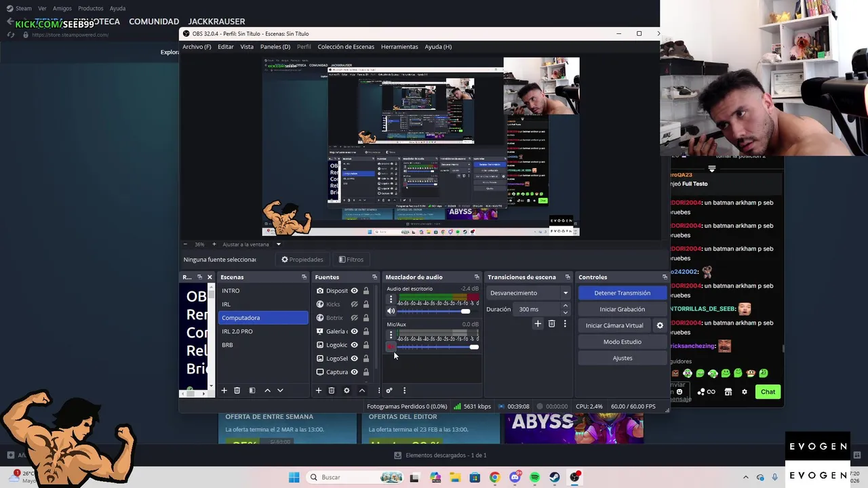The width and height of the screenshot is (868, 488).
Task: Open Archivo (F) menu
Action: pos(197,47)
